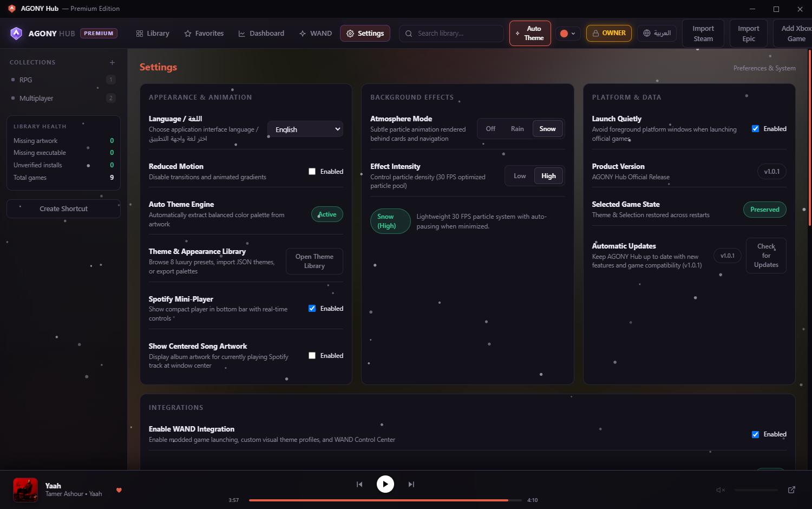The height and width of the screenshot is (509, 812).
Task: Click the Auto Theme button
Action: [x=530, y=33]
